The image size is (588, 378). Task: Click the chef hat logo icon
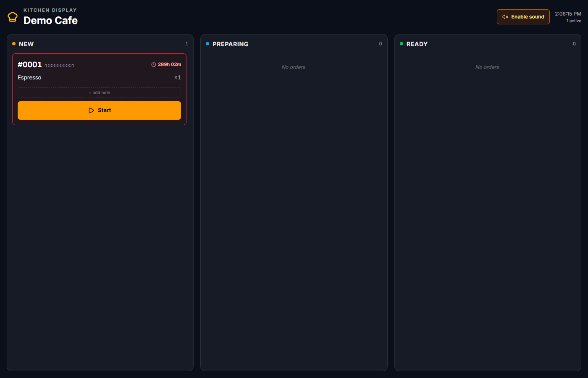[x=13, y=17]
